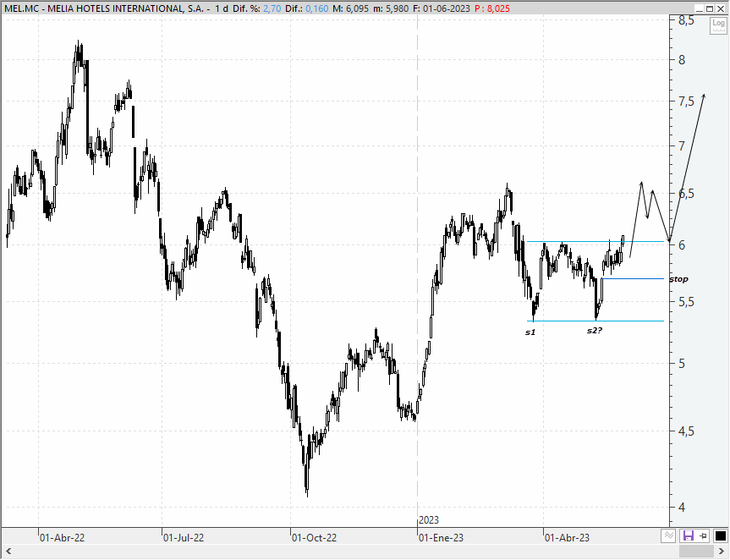730x560 pixels.
Task: Click the 5 price axis label
Action: click(682, 363)
